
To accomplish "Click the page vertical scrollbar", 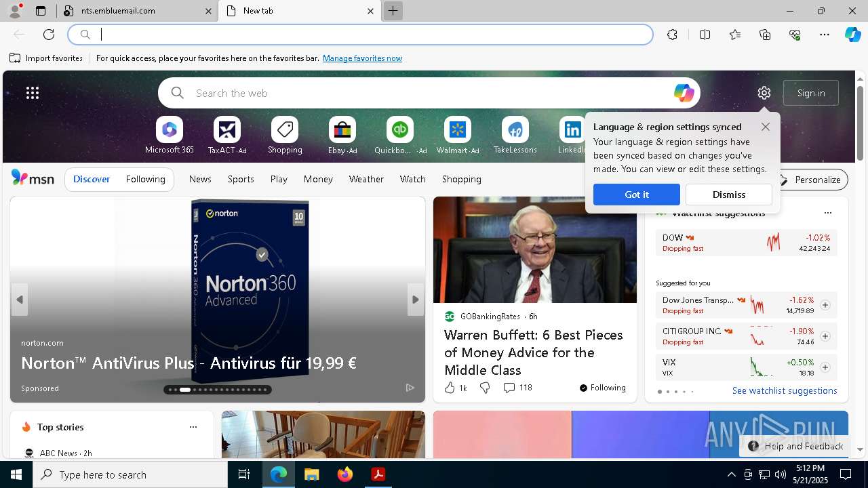I will [860, 122].
